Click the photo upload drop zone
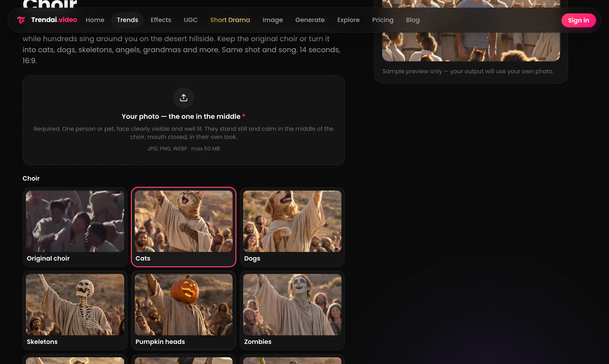 tap(183, 120)
